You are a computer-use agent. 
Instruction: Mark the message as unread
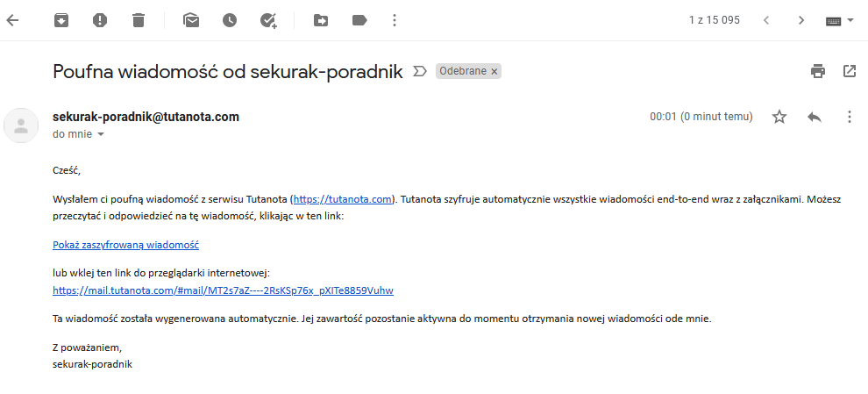[191, 20]
